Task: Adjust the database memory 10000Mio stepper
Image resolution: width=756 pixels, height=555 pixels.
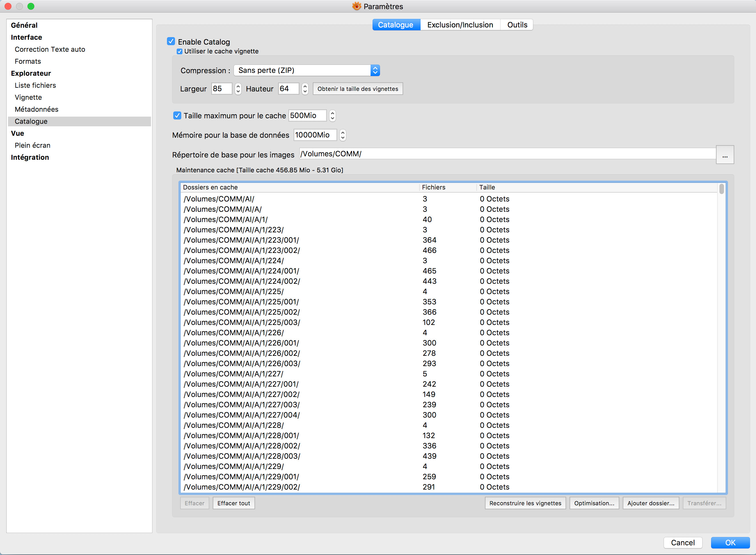Action: click(x=343, y=135)
